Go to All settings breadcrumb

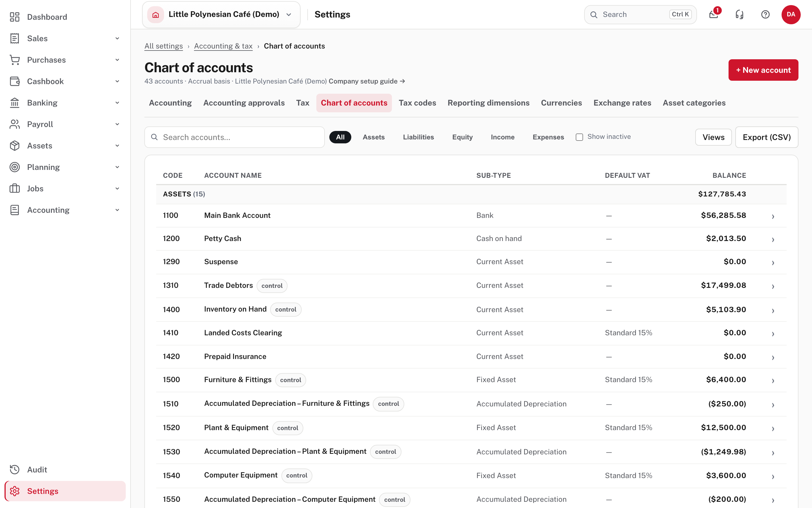pyautogui.click(x=164, y=46)
